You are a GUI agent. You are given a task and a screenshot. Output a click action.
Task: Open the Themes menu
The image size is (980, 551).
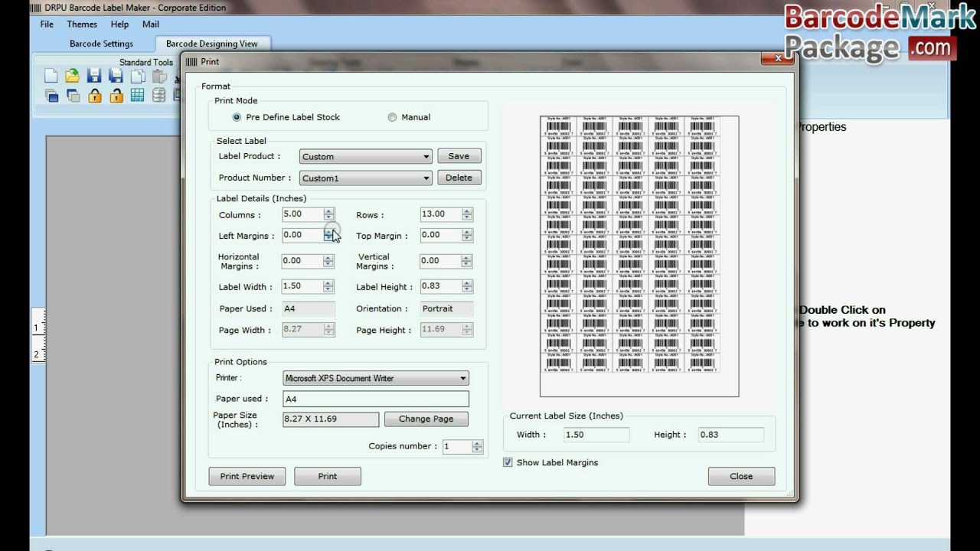click(82, 24)
